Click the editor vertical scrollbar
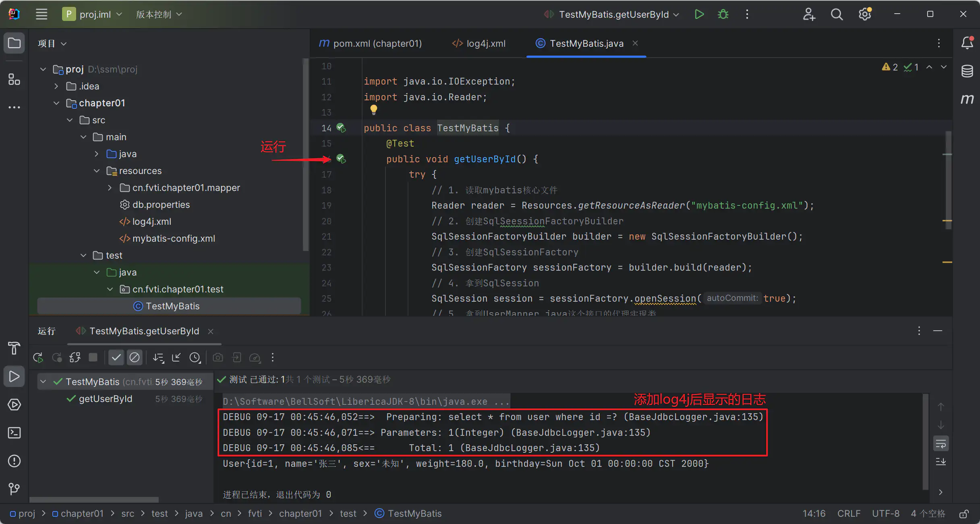 948,180
